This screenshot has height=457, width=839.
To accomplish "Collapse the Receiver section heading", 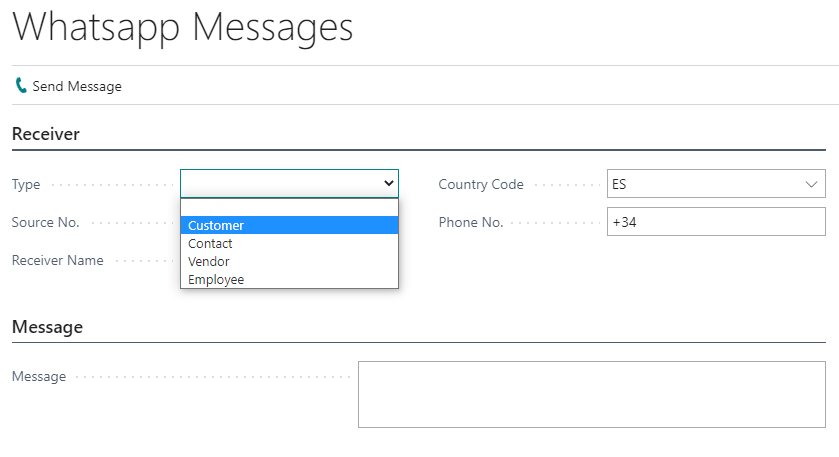I will tap(46, 134).
